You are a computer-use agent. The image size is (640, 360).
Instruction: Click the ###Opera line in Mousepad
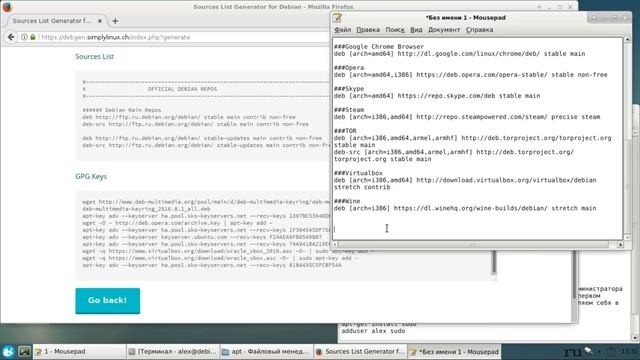pos(349,68)
